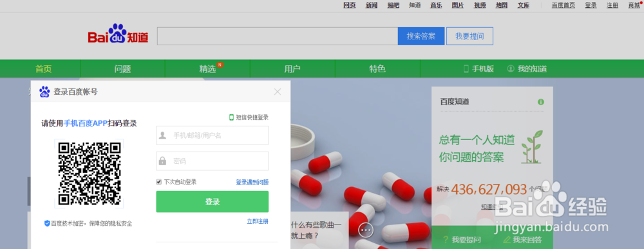
Task: Click the green phone icon for SMS login
Action: point(231,117)
